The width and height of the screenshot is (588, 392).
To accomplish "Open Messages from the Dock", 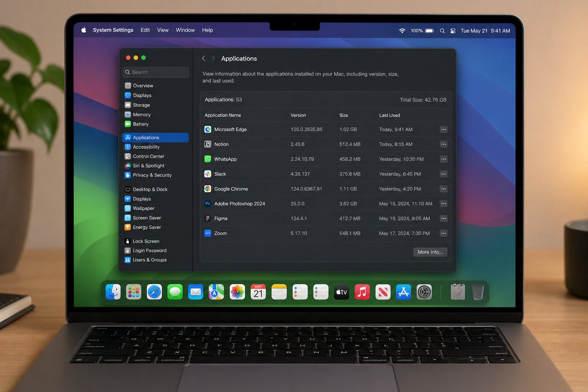I will 175,292.
